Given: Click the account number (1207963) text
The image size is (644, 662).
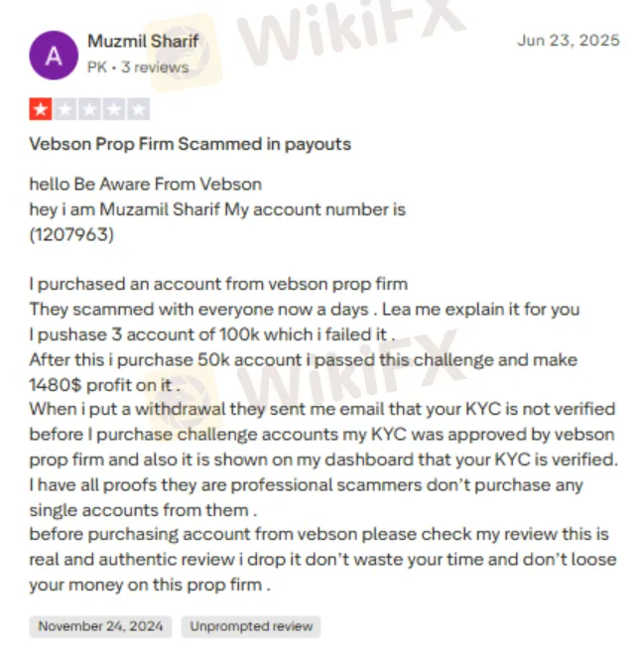Looking at the screenshot, I should click(71, 235).
